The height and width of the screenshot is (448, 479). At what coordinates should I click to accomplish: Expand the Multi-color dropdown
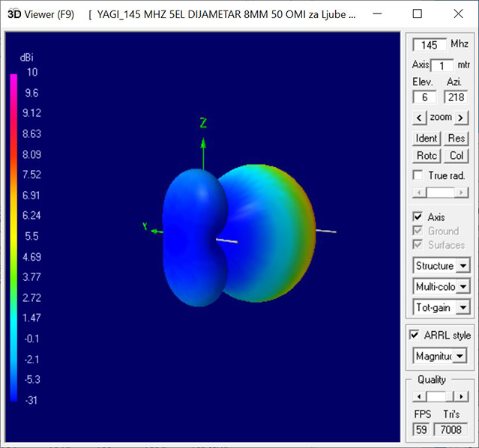pyautogui.click(x=463, y=286)
